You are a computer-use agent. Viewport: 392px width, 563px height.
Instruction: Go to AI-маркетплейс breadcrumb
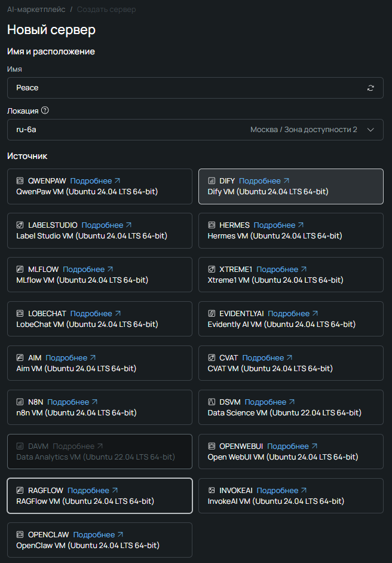(36, 10)
